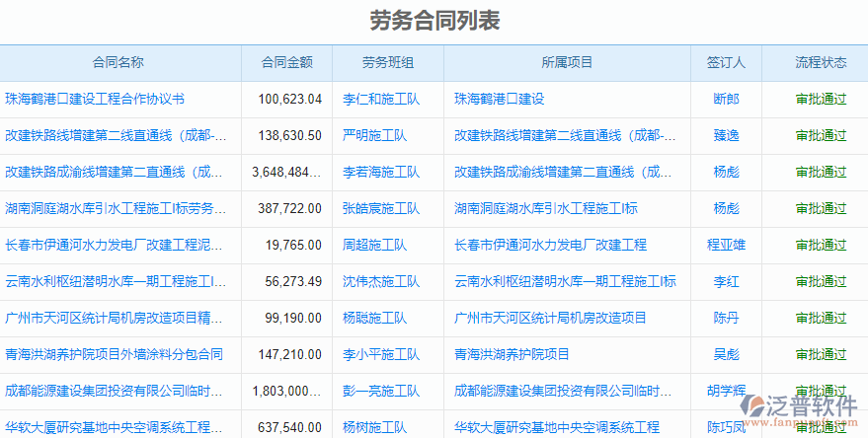The height and width of the screenshot is (438, 868).
Task: Open signer 陈丹
Action: click(x=726, y=318)
